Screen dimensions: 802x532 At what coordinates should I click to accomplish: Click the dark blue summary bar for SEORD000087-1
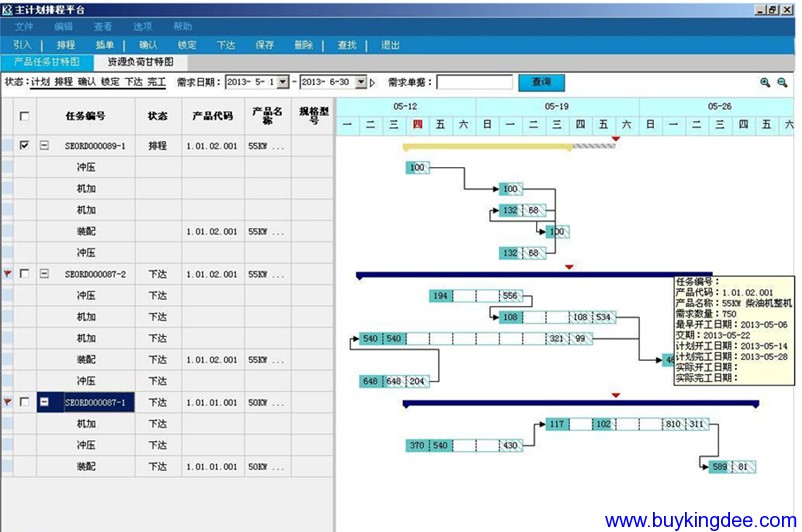click(x=581, y=404)
